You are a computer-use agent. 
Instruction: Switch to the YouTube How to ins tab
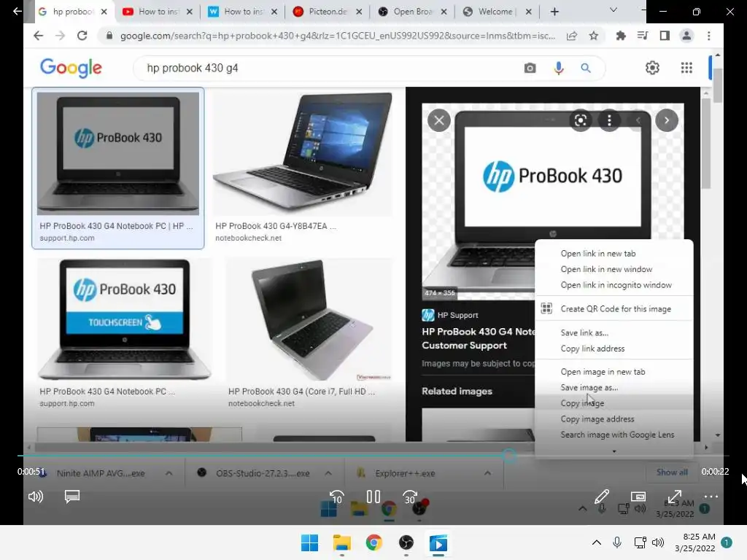(x=158, y=12)
